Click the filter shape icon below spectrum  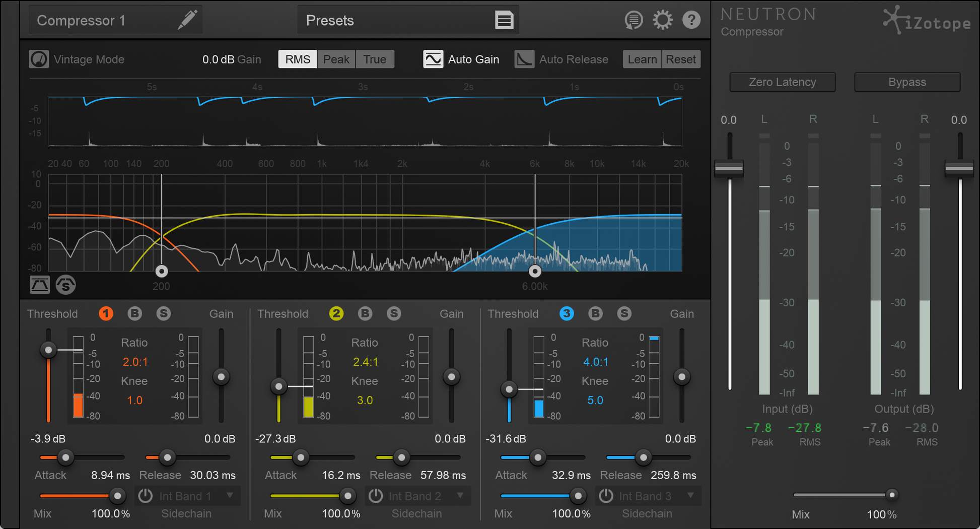coord(40,285)
